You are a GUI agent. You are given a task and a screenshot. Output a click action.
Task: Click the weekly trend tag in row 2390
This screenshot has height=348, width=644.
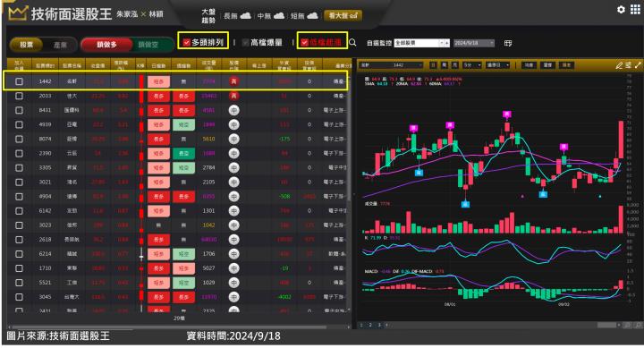pos(183,153)
